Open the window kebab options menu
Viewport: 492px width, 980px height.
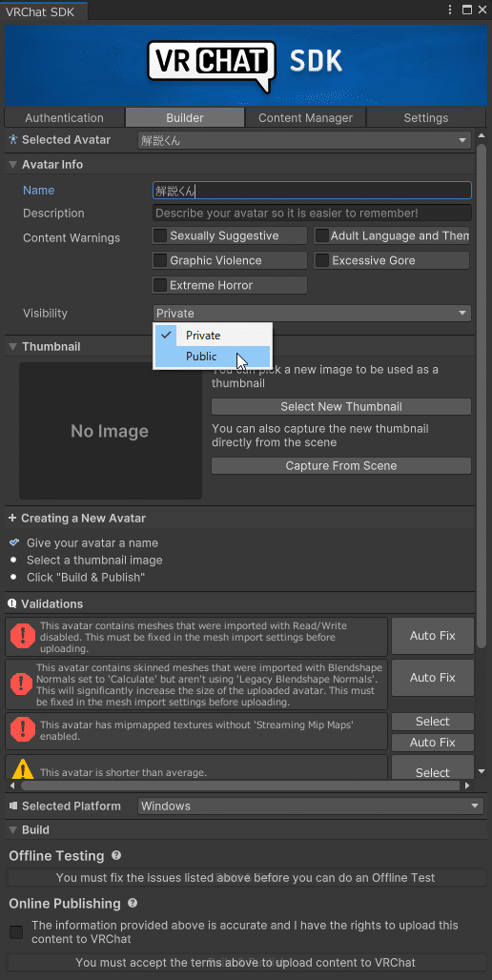click(451, 10)
